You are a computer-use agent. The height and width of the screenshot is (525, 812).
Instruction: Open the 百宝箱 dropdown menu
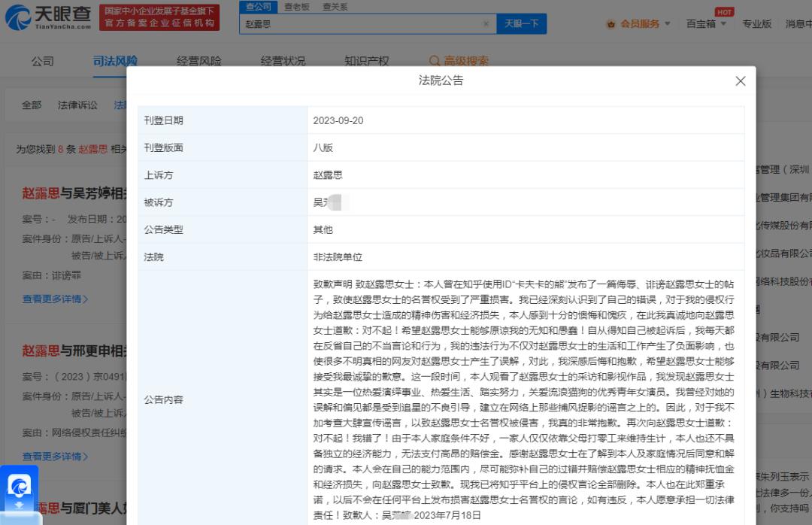pos(706,24)
